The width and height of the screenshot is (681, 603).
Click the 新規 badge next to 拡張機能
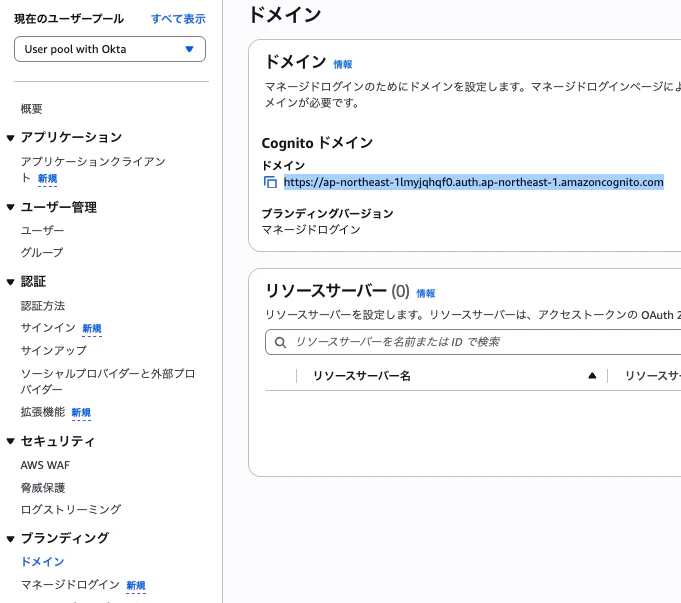click(81, 412)
